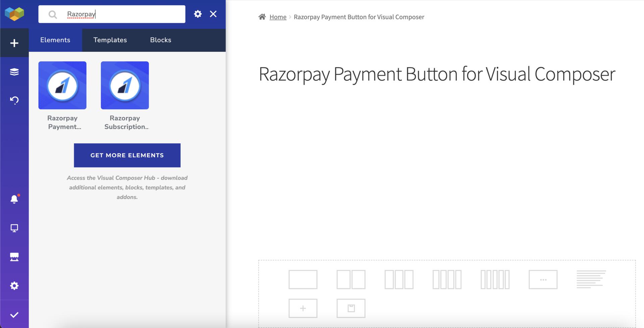
Task: Click the Undo arrow icon
Action: click(x=14, y=100)
